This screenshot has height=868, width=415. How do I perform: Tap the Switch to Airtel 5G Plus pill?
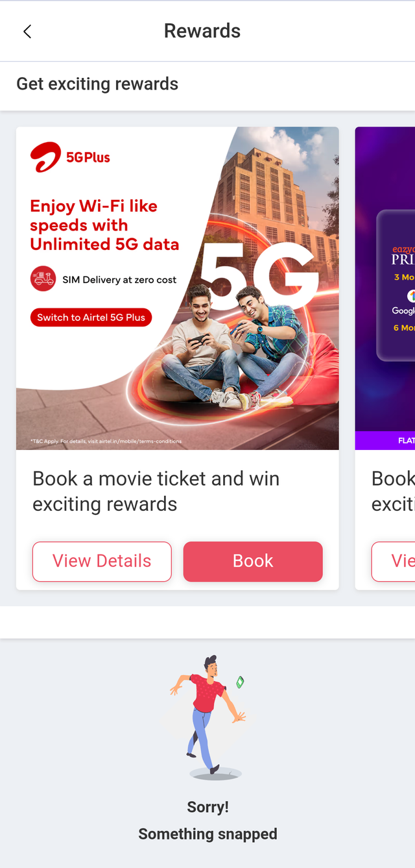(91, 317)
